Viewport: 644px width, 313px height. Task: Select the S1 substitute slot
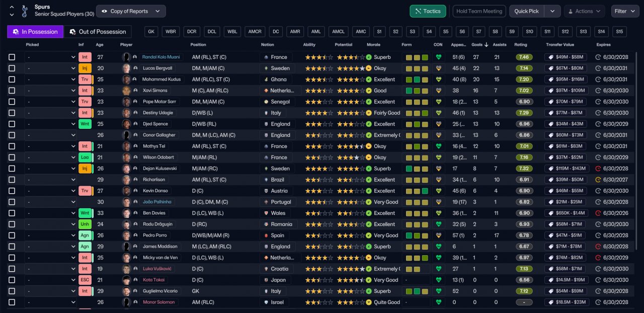pos(379,32)
